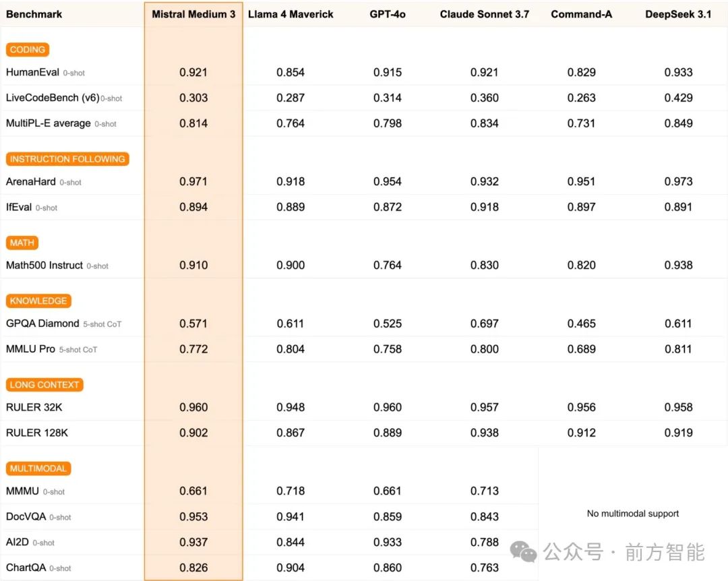Click DeepSeek 3.1 HumanEval score 0.933
Image resolution: width=728 pixels, height=581 pixels.
678,72
